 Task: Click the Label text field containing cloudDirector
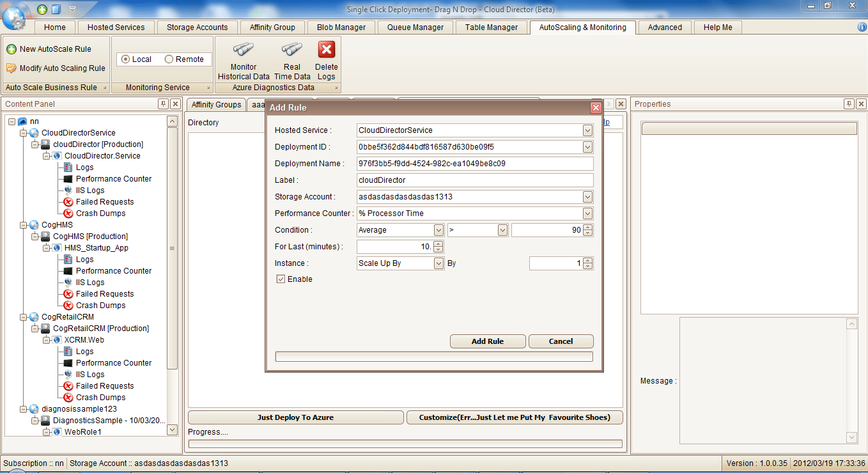pos(475,180)
